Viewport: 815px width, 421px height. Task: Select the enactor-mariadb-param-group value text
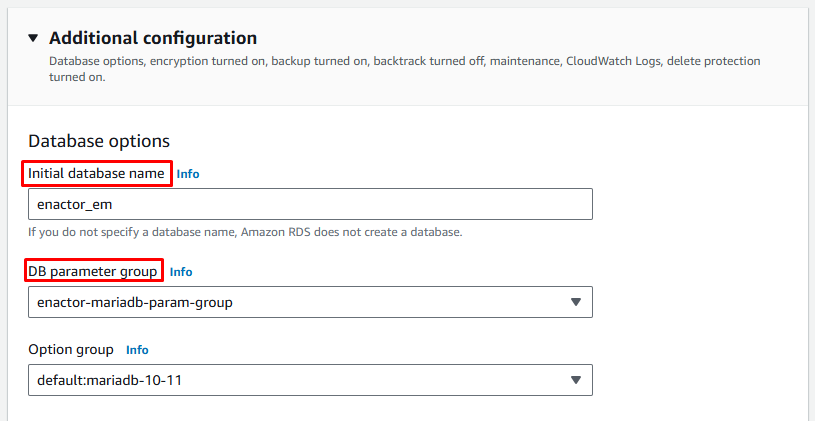[134, 302]
